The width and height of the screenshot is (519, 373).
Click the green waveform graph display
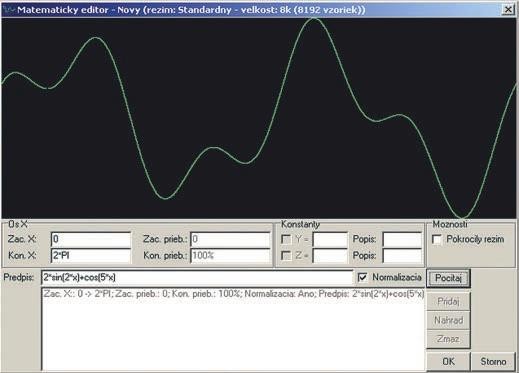(x=259, y=118)
